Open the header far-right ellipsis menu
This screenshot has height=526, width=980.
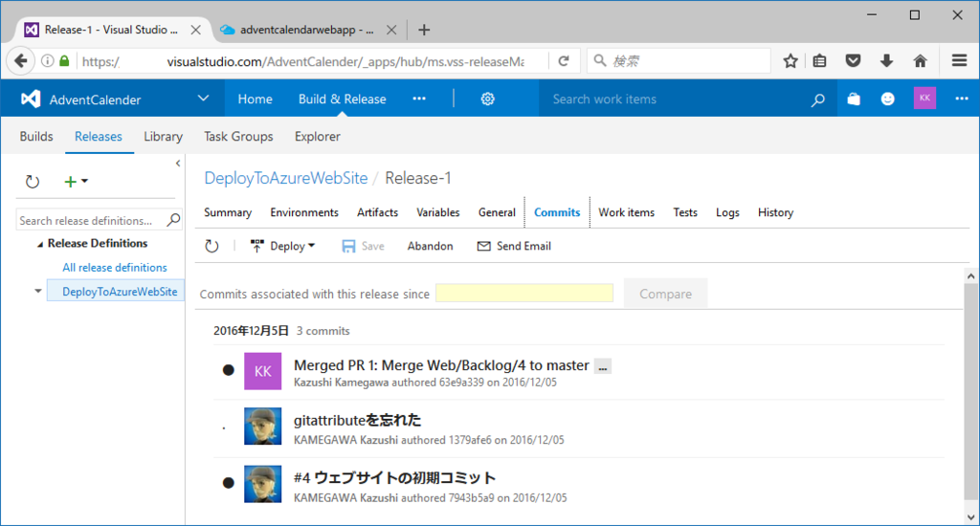961,99
